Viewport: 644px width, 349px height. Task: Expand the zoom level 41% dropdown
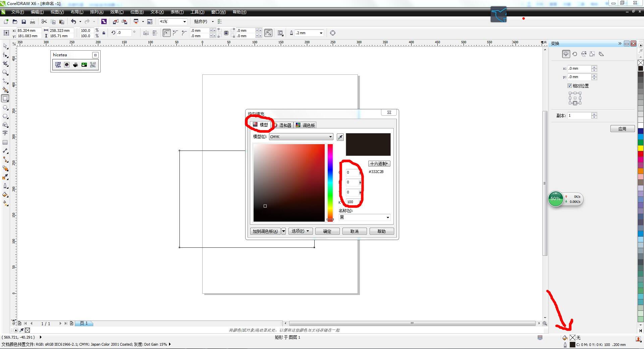[x=184, y=22]
